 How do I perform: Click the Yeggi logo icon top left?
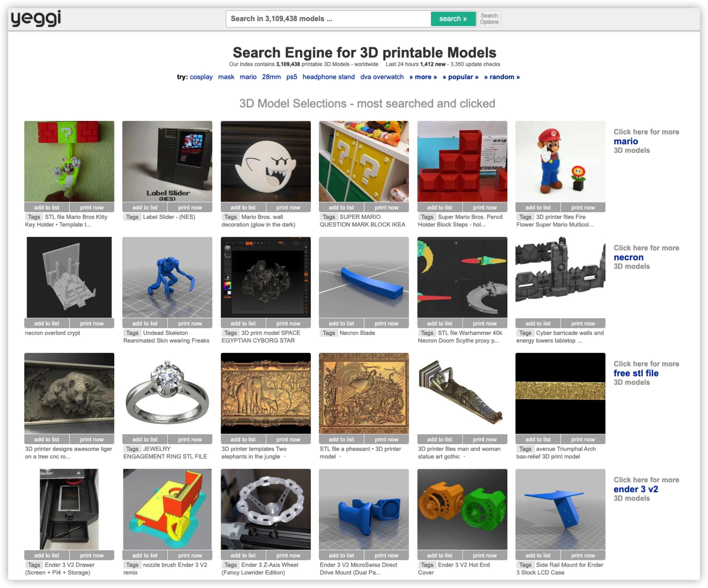36,18
